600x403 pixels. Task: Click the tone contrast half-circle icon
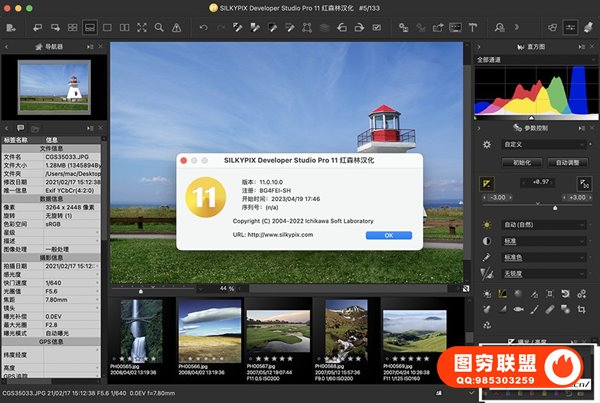click(x=487, y=241)
